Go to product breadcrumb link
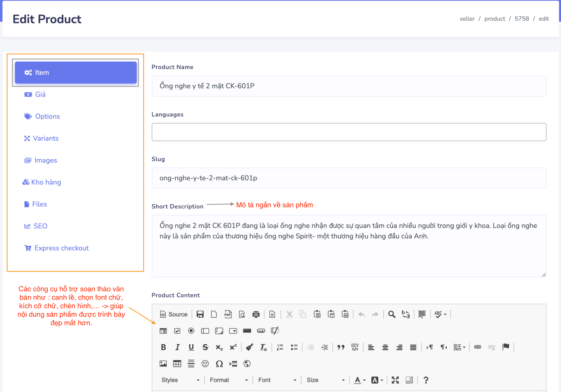Screen dimensions: 561x392 click(494, 19)
